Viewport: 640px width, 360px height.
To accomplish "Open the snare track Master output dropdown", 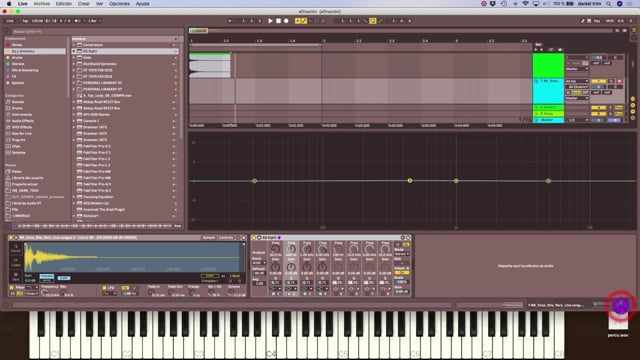I will [x=577, y=98].
